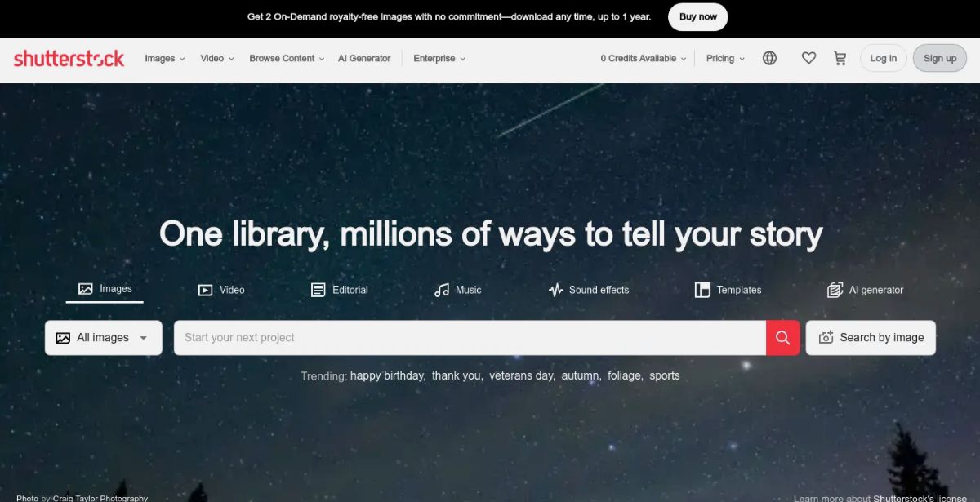Screen dimensions: 980x502
Task: Click the Sign up button
Action: coord(940,58)
